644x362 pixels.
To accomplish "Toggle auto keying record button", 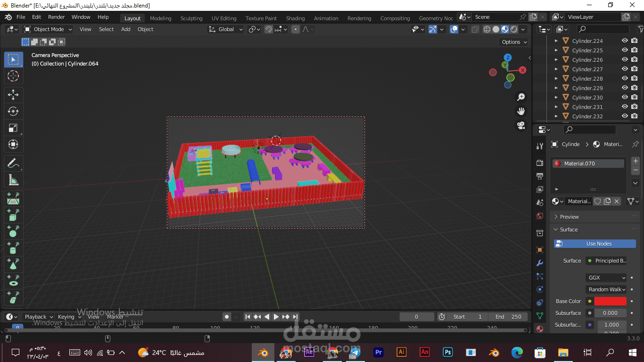I will (x=227, y=317).
